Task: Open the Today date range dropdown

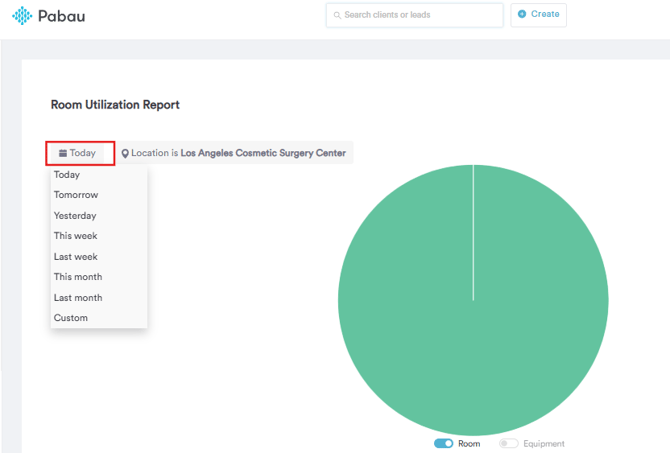Action: coord(80,153)
